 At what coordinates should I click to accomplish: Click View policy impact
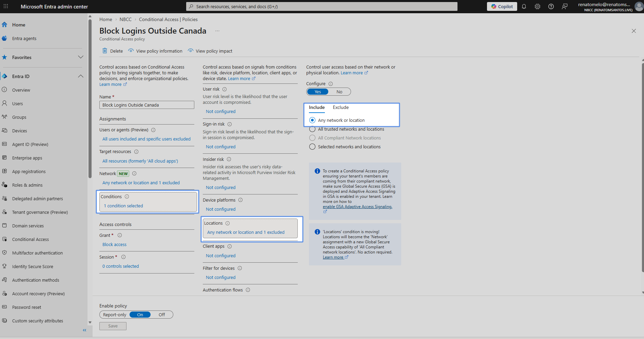(x=210, y=51)
